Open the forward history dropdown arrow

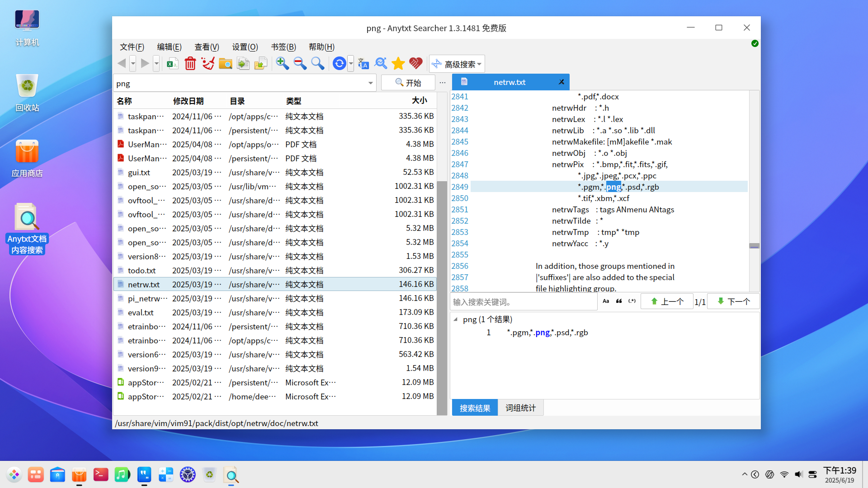click(156, 64)
